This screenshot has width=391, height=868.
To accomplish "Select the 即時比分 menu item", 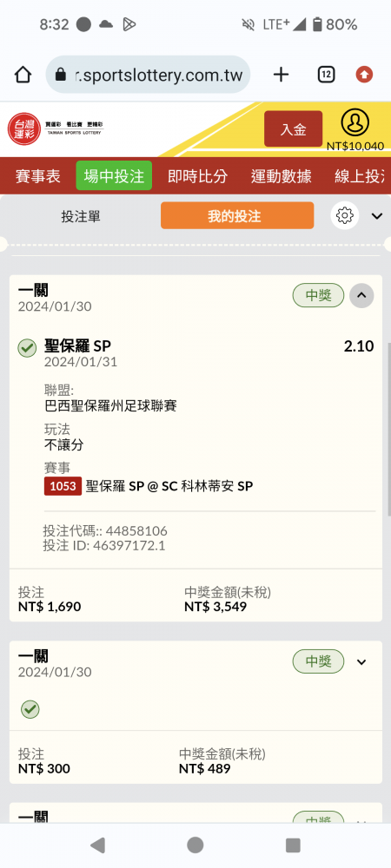I will [198, 176].
